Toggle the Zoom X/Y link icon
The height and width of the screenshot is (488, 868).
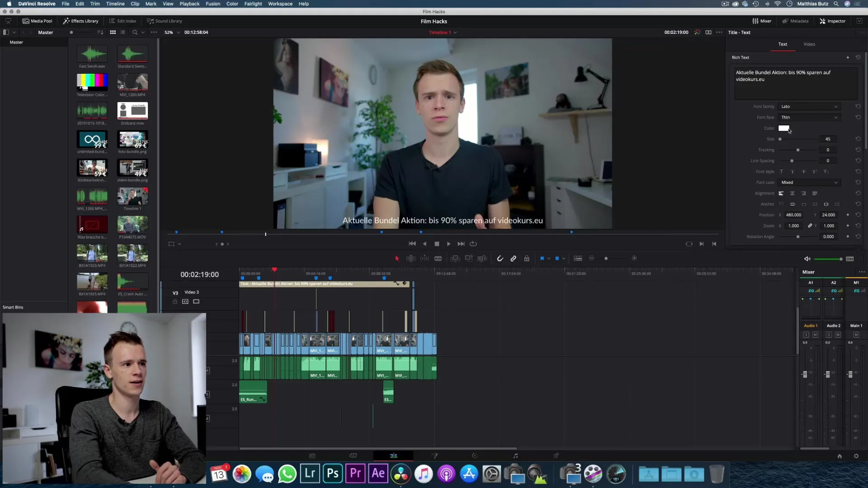pos(810,225)
